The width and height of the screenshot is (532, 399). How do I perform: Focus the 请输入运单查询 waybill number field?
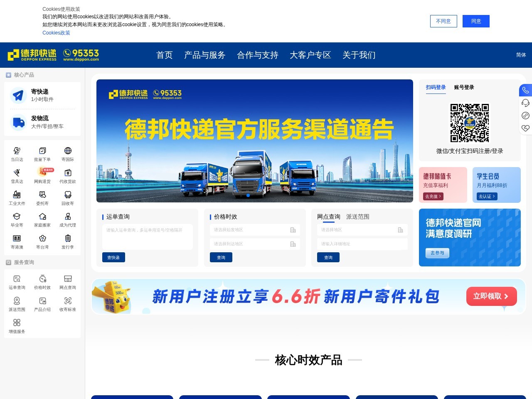coord(148,237)
